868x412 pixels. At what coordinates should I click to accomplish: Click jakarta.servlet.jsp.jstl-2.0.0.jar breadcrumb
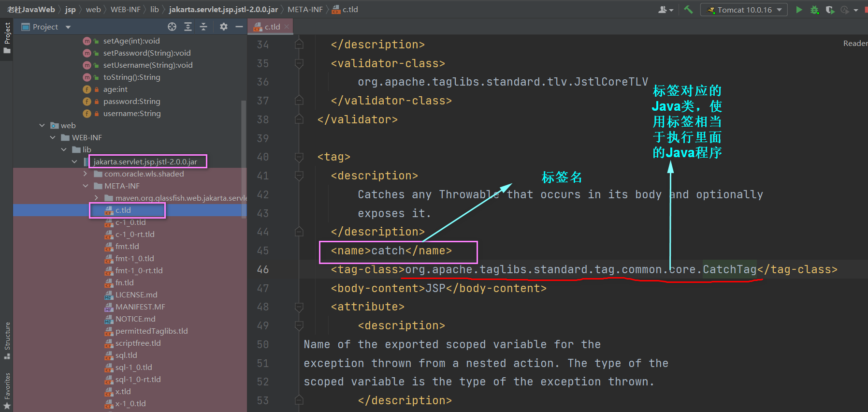tap(223, 10)
